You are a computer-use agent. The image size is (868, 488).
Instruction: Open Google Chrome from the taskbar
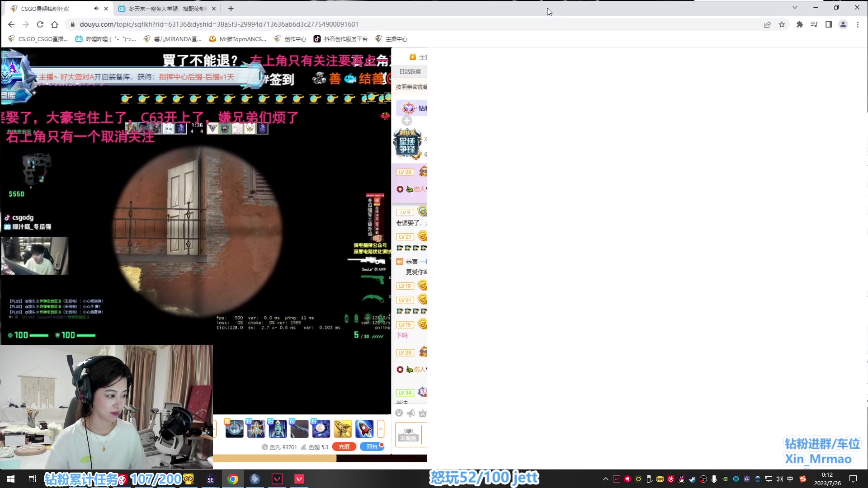tap(233, 479)
